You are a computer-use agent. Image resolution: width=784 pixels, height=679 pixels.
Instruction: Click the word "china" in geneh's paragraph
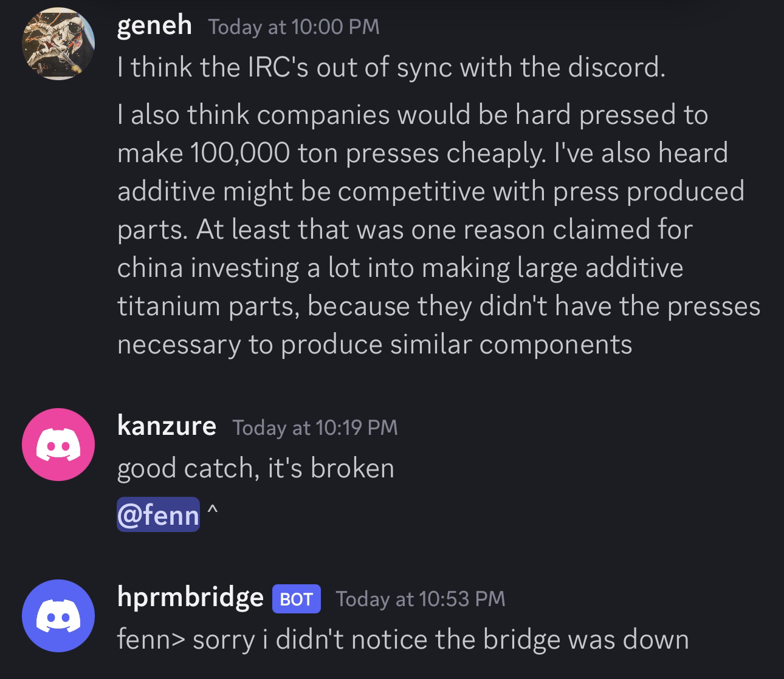(x=150, y=268)
